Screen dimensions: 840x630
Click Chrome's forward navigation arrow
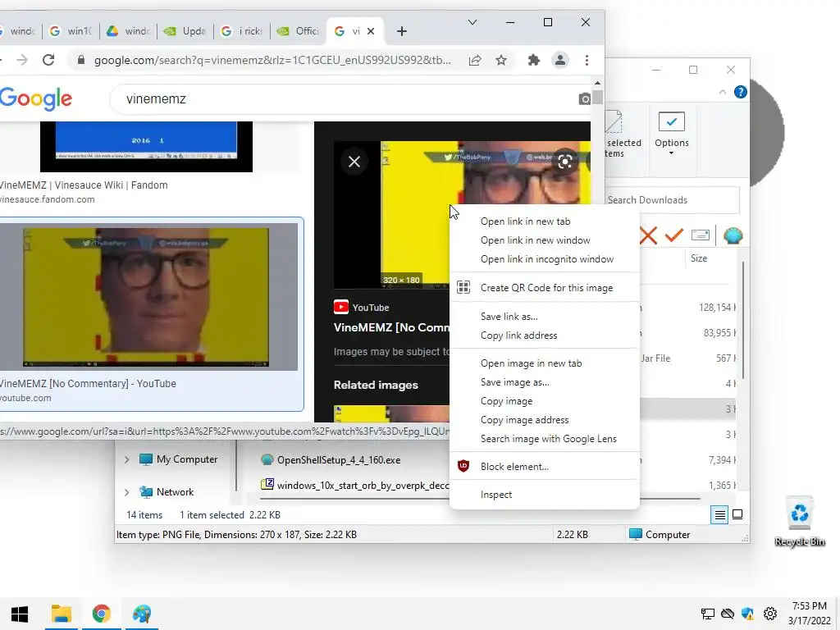coord(22,60)
